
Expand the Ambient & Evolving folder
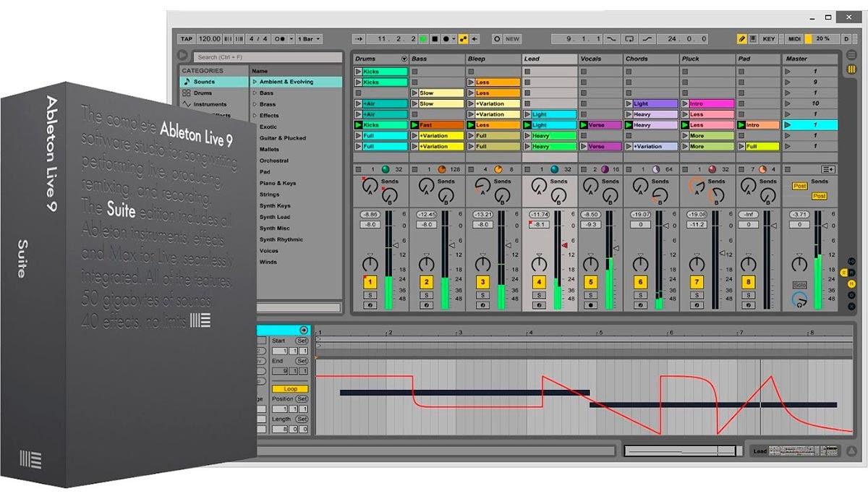(x=255, y=82)
